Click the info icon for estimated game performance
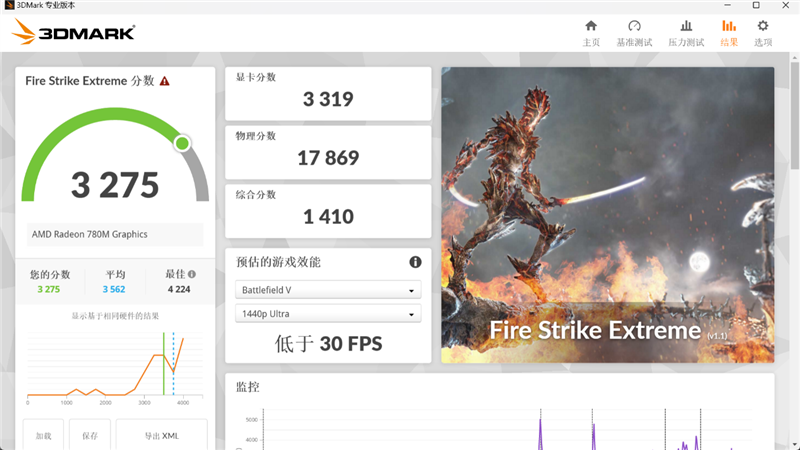The width and height of the screenshot is (800, 450). click(x=415, y=262)
